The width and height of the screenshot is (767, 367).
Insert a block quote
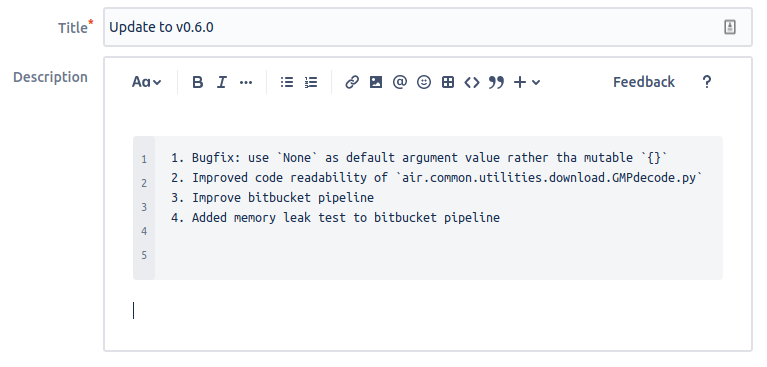[x=496, y=82]
